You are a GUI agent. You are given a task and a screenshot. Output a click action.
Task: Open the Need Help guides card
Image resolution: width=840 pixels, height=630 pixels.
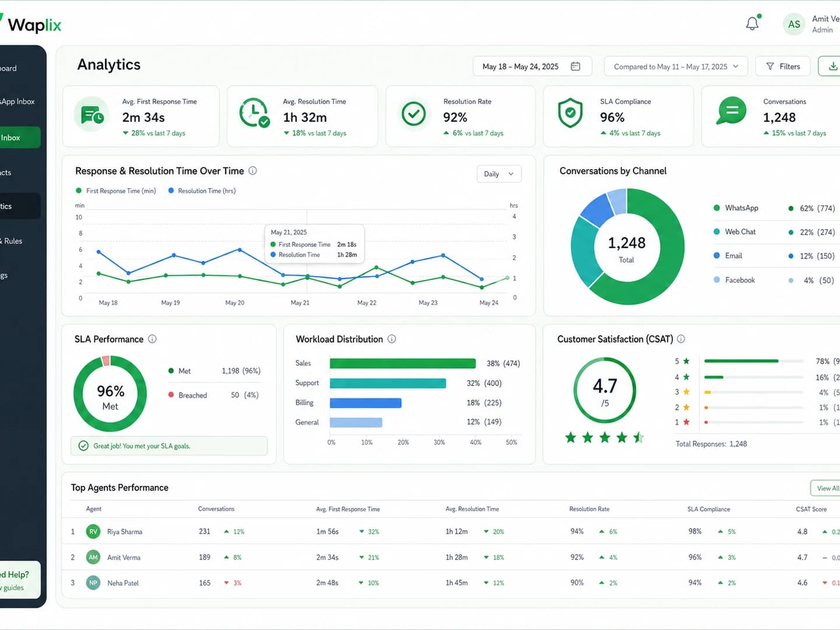point(20,580)
